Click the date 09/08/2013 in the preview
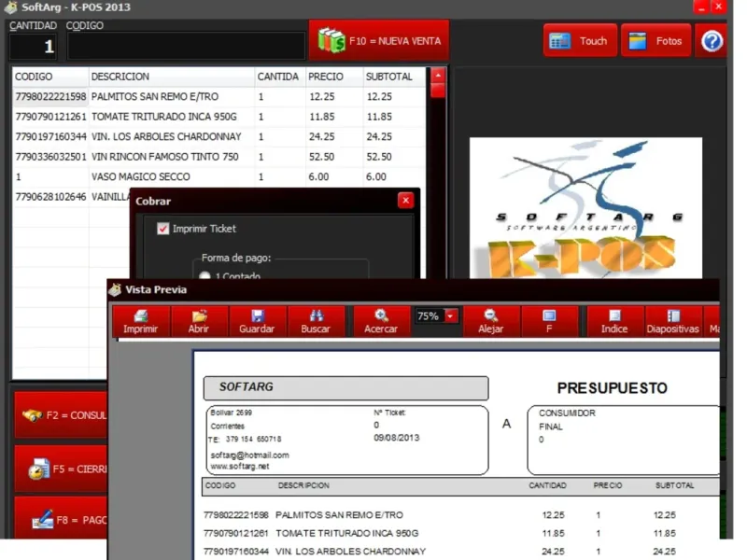The image size is (747, 560). point(396,438)
